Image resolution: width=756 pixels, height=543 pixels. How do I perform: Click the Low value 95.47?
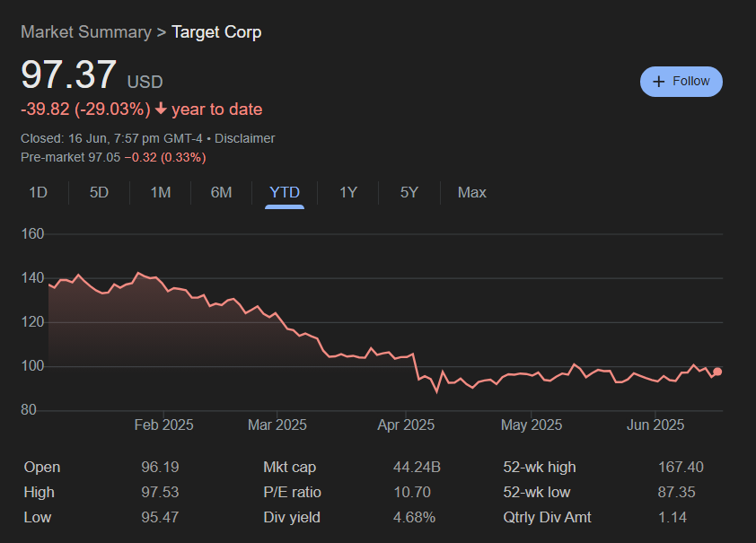[x=160, y=518]
